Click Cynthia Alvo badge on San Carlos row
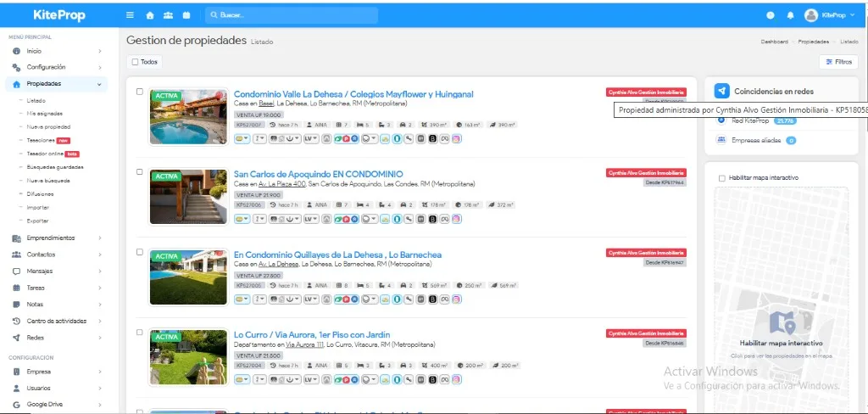The image size is (868, 414). pyautogui.click(x=646, y=172)
